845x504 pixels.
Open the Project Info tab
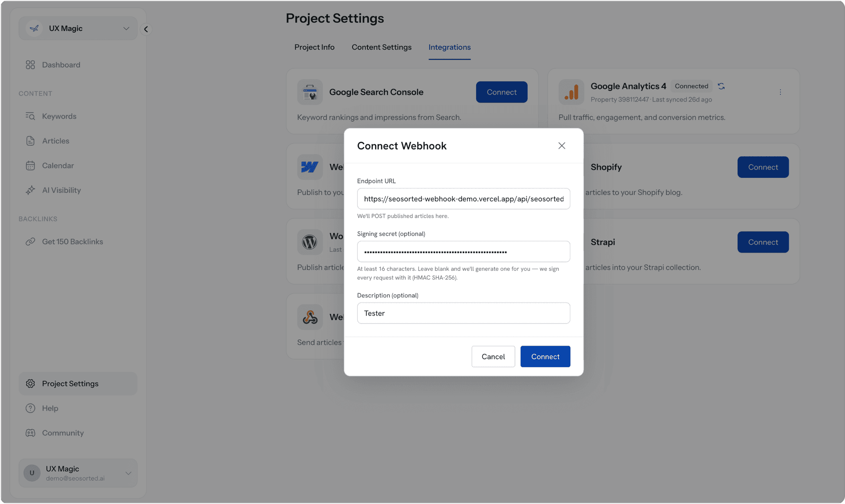click(x=314, y=47)
